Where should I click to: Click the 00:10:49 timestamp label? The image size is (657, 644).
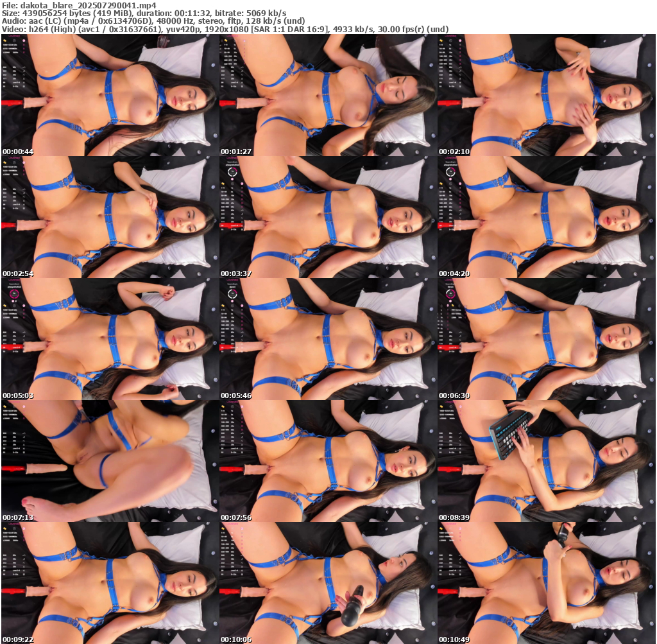point(454,640)
